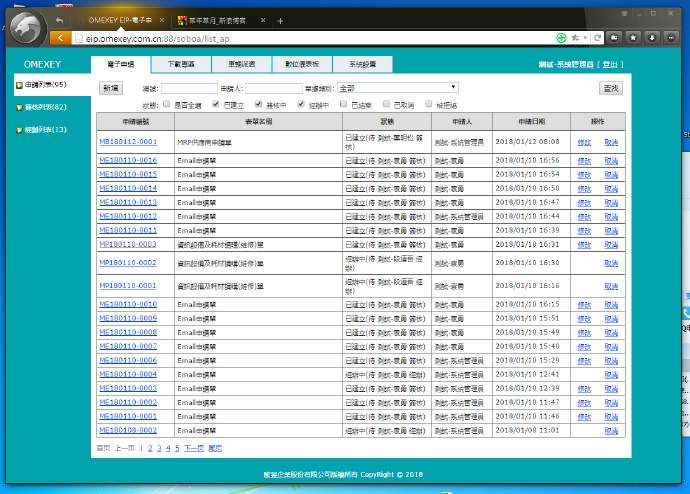Focus the 申請人 applicant input field
This screenshot has width=690, height=494.
(x=274, y=88)
